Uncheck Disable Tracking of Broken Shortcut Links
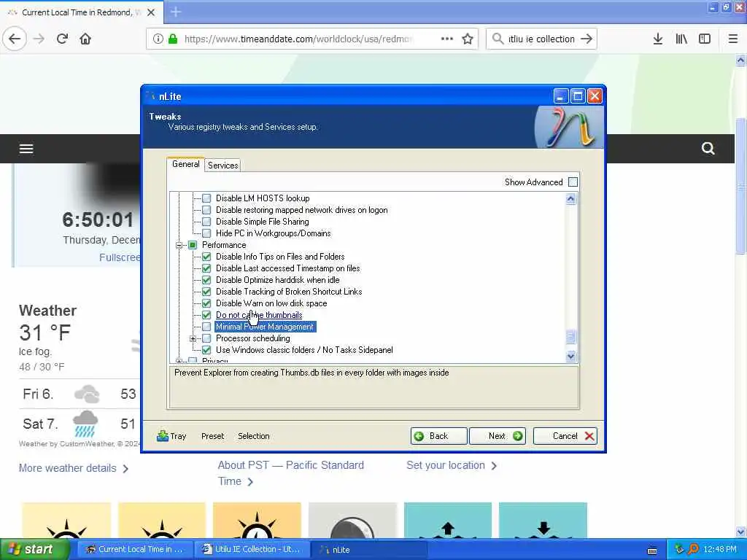This screenshot has width=747, height=560. point(206,292)
